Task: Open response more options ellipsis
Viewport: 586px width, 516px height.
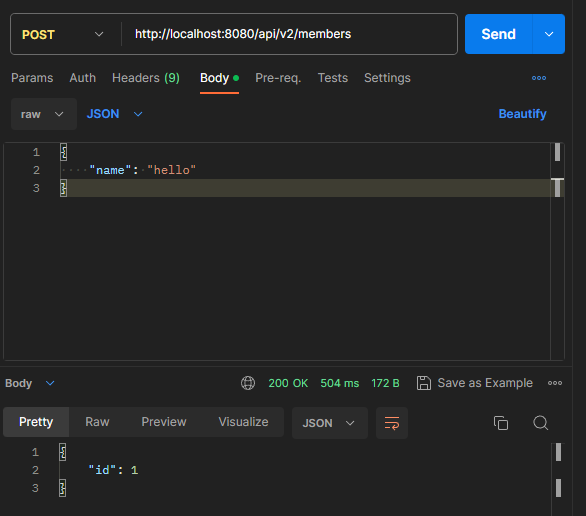Action: coord(555,383)
